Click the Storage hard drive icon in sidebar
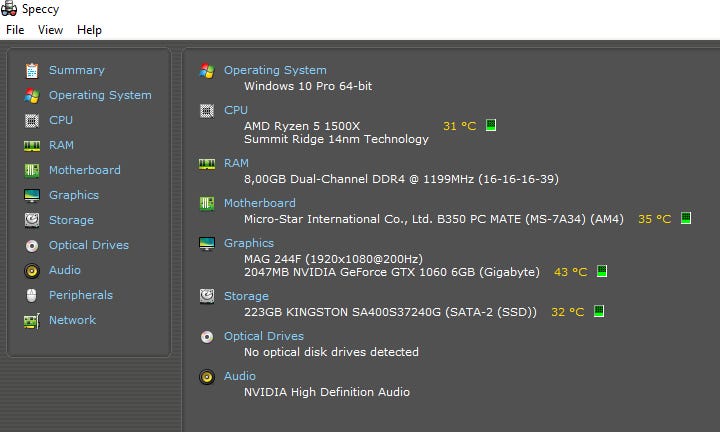Screen dimensions: 720x432 (x=32, y=220)
